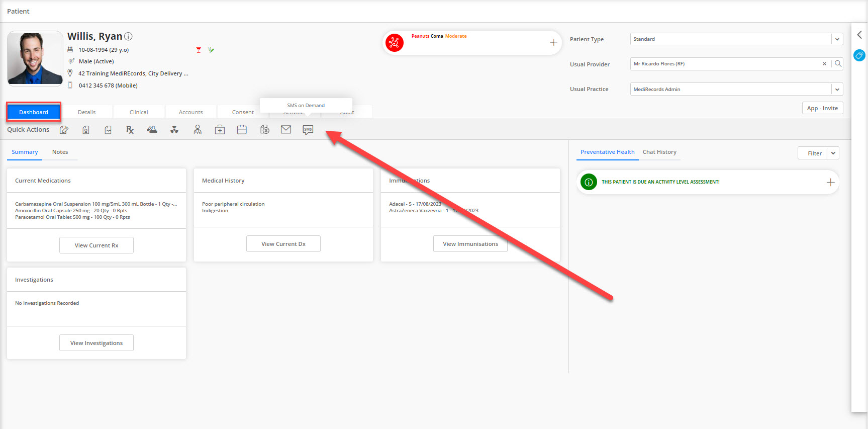
Task: Select the Summary tab
Action: [25, 152]
